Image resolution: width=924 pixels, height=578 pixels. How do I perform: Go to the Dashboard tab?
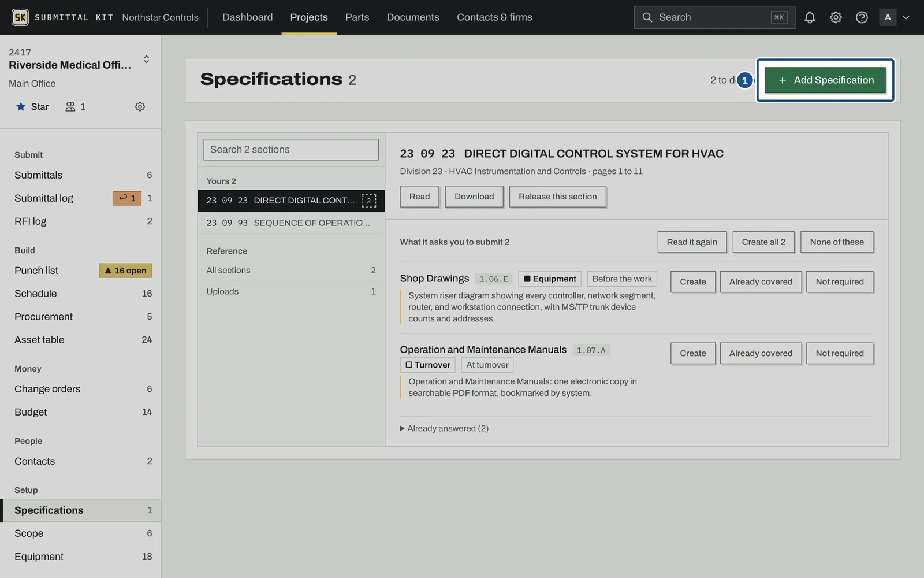tap(248, 17)
